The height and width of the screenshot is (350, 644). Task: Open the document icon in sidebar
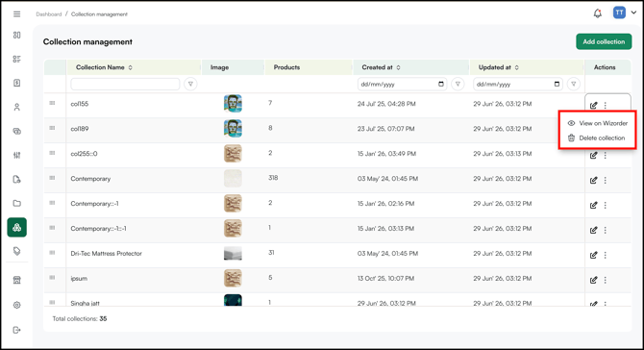click(17, 179)
